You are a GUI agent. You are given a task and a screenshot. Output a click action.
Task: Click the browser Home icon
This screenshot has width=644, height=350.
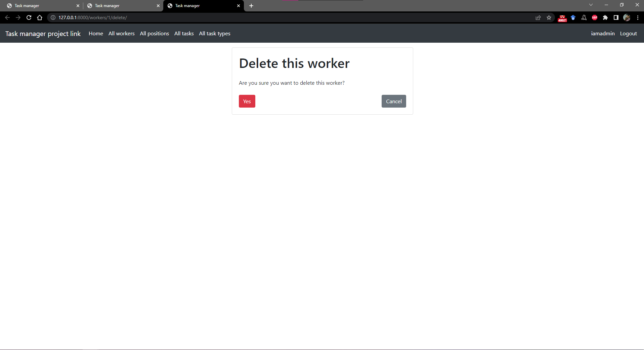[40, 17]
